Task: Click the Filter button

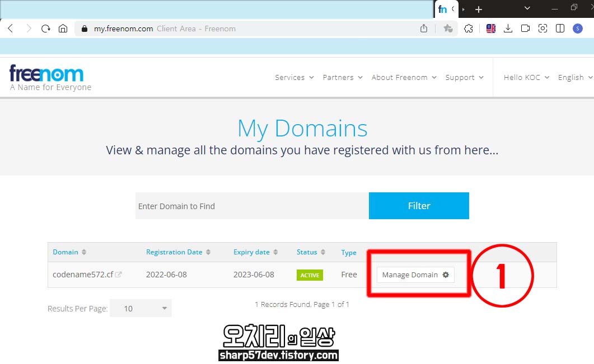Action: 419,206
